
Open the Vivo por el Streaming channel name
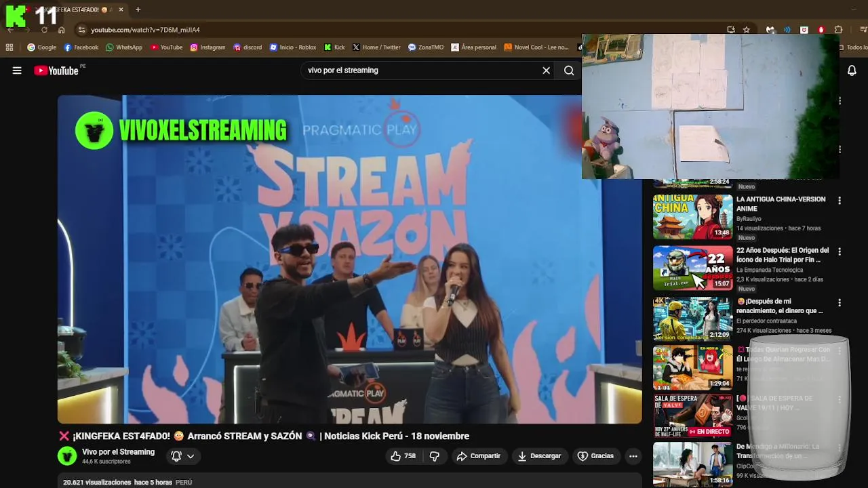point(118,452)
